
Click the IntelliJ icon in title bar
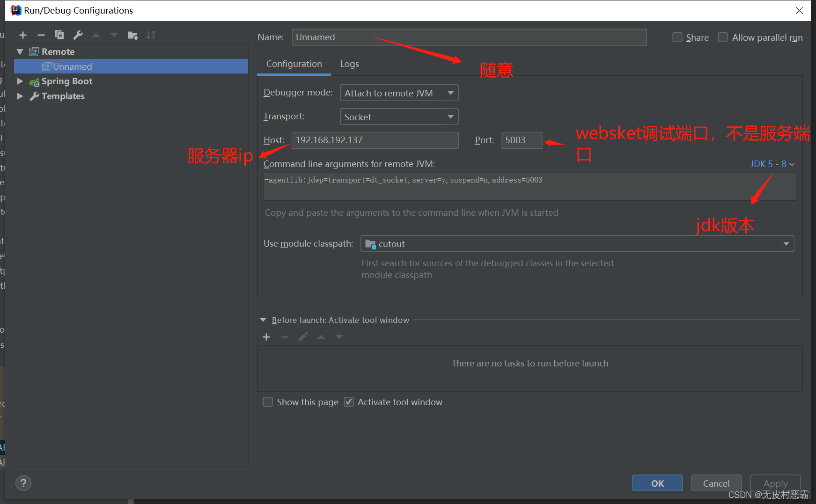tap(16, 10)
